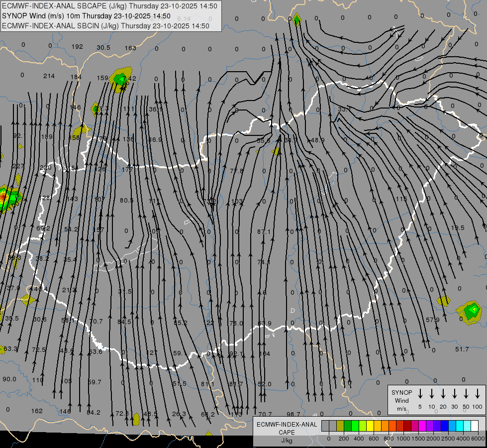
Task: Click the map value 163
Action: tap(130, 48)
